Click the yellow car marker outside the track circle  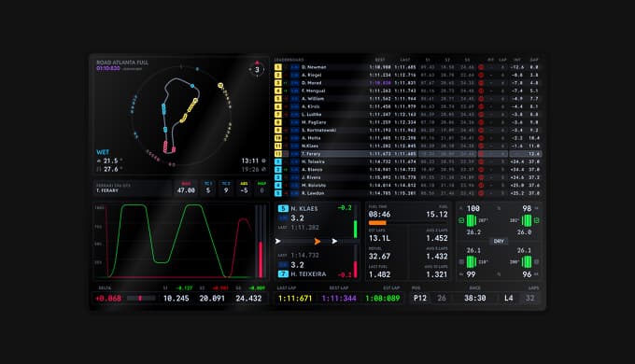tap(220, 86)
